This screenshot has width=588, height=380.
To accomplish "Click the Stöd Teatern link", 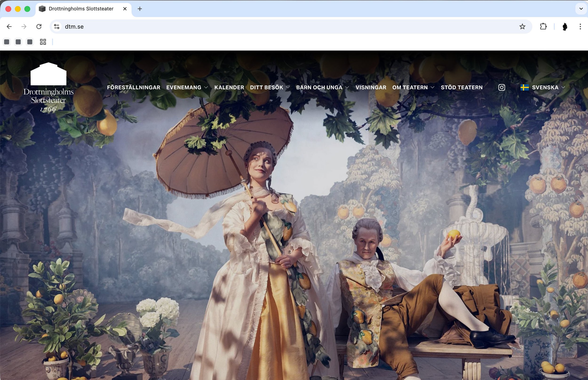I will point(461,87).
